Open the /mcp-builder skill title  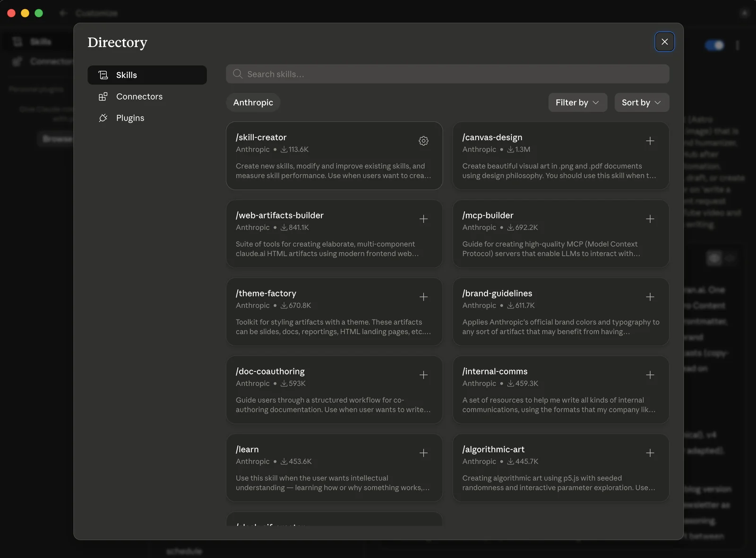click(x=488, y=215)
